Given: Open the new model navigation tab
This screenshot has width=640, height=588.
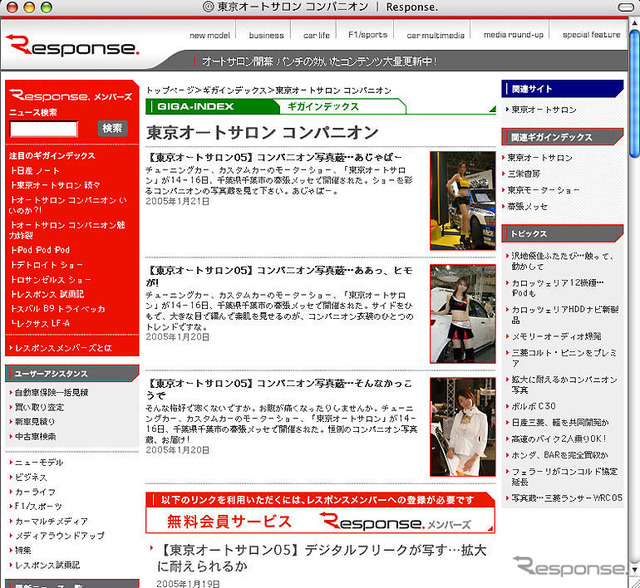Looking at the screenshot, I should click(210, 35).
